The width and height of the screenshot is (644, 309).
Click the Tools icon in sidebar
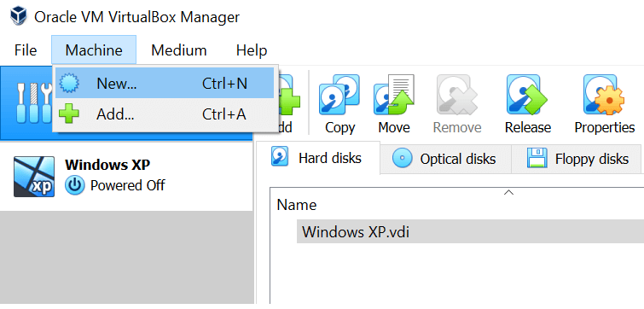(x=33, y=102)
